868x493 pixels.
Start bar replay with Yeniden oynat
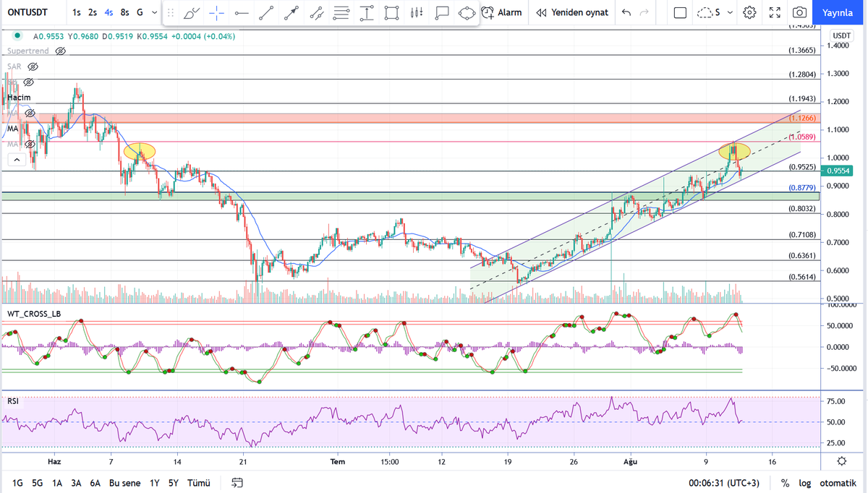(x=572, y=12)
